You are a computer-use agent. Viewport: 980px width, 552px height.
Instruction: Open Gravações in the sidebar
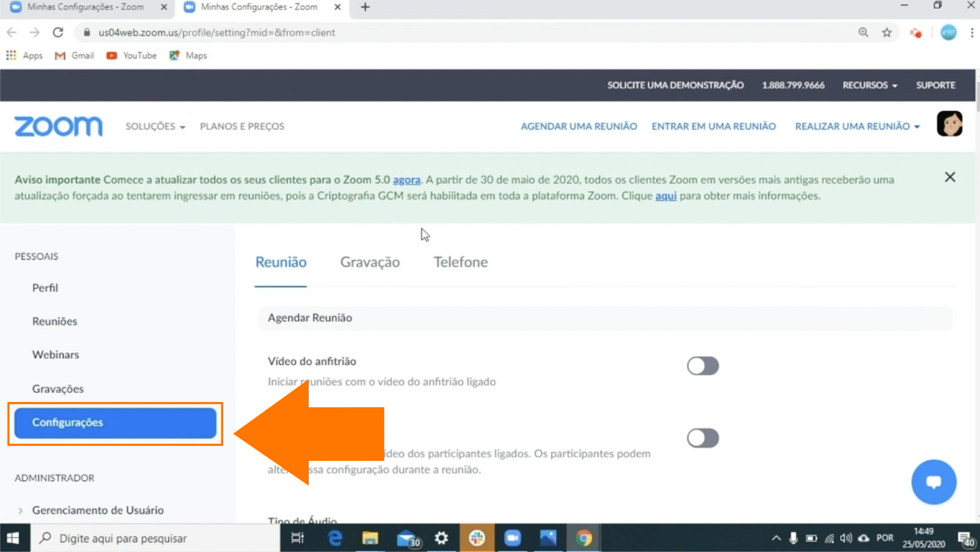point(58,389)
